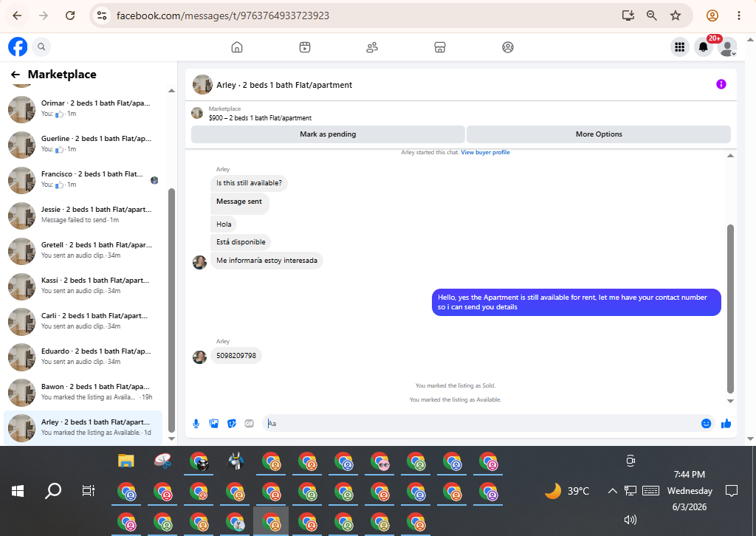Image resolution: width=756 pixels, height=536 pixels.
Task: Open the Friends icon
Action: 372,47
